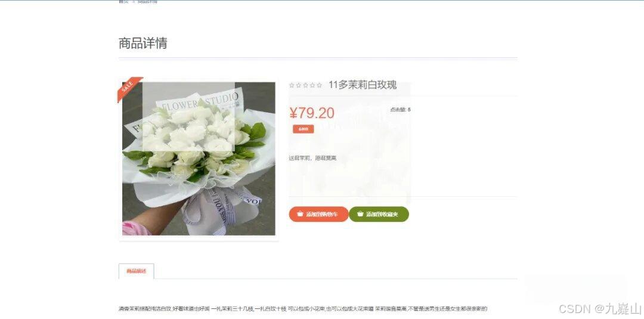The height and width of the screenshot is (319, 644).
Task: Click the translucent zoom lens on image
Action: (x=188, y=117)
